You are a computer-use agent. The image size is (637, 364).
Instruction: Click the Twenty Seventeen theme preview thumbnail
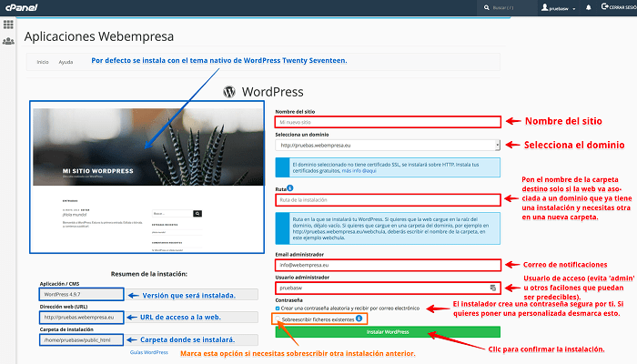tap(147, 177)
